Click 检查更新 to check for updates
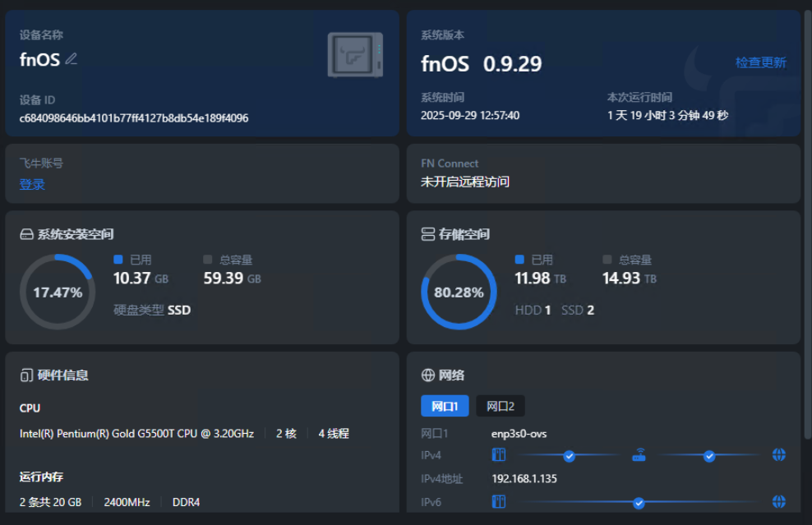 click(x=761, y=62)
